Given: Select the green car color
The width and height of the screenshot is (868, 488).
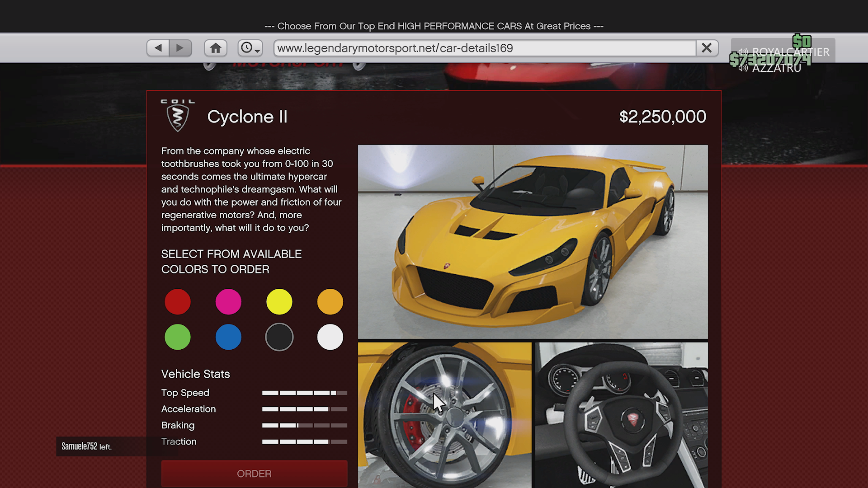Looking at the screenshot, I should [x=178, y=337].
